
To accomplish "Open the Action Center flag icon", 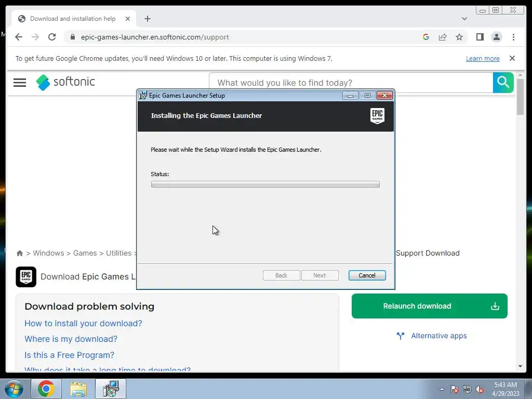I will [454, 389].
